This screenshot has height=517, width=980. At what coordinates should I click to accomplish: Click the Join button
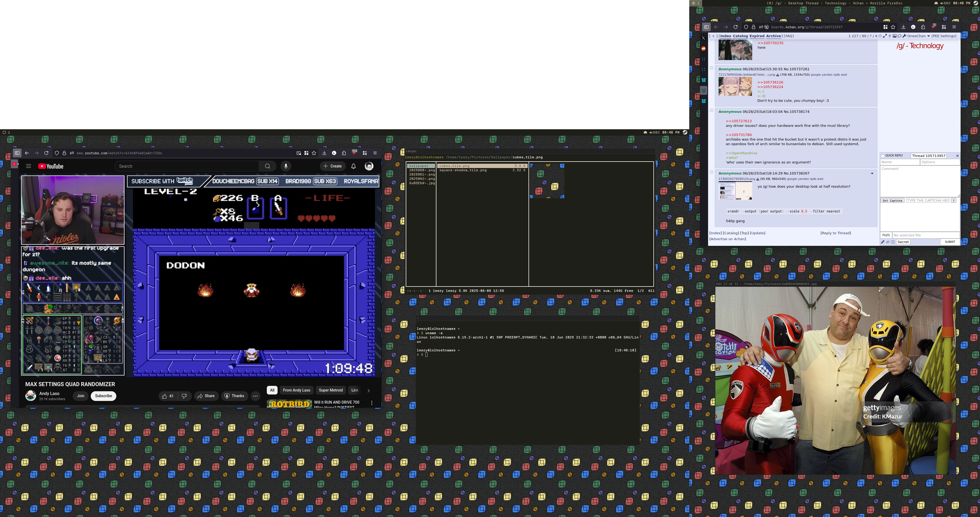coord(81,396)
